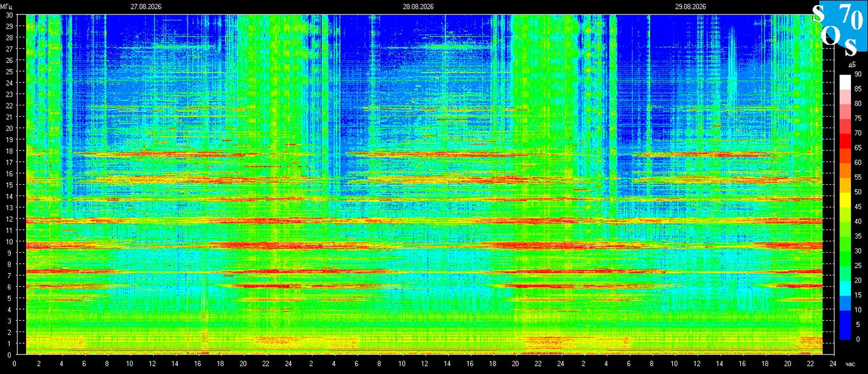The height and width of the screenshot is (374, 868).
Task: Click the МГц axis unit label
Action: tap(7, 6)
